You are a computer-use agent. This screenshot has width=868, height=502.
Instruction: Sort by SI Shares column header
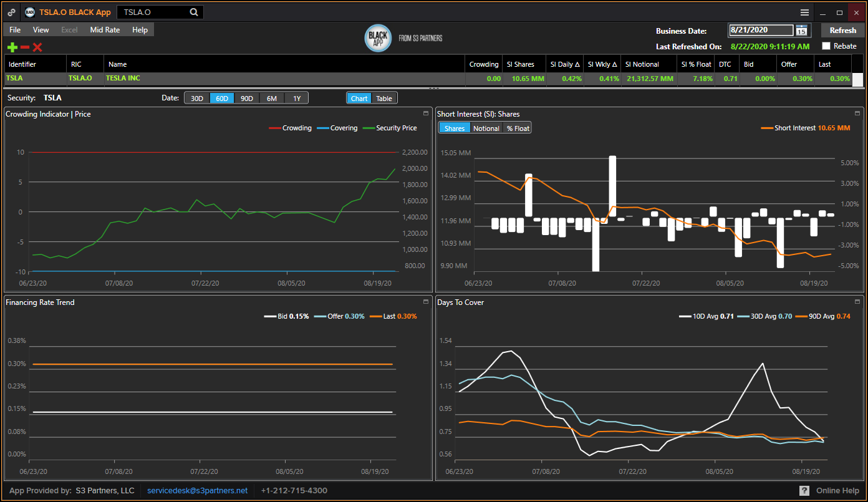524,64
